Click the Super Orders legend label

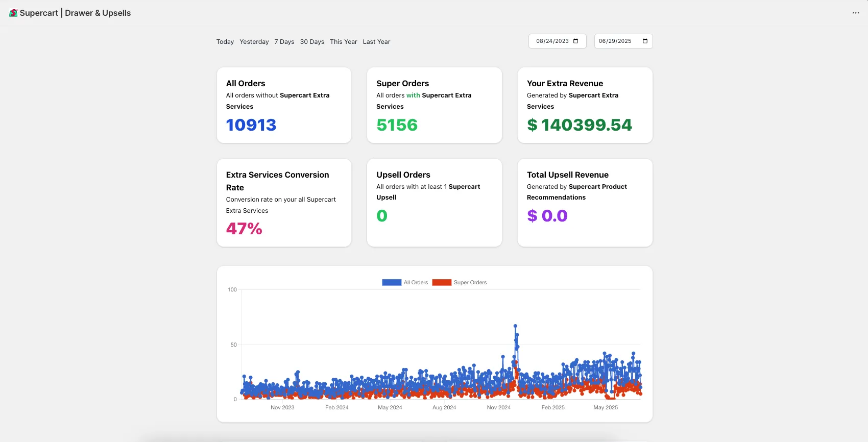point(470,282)
